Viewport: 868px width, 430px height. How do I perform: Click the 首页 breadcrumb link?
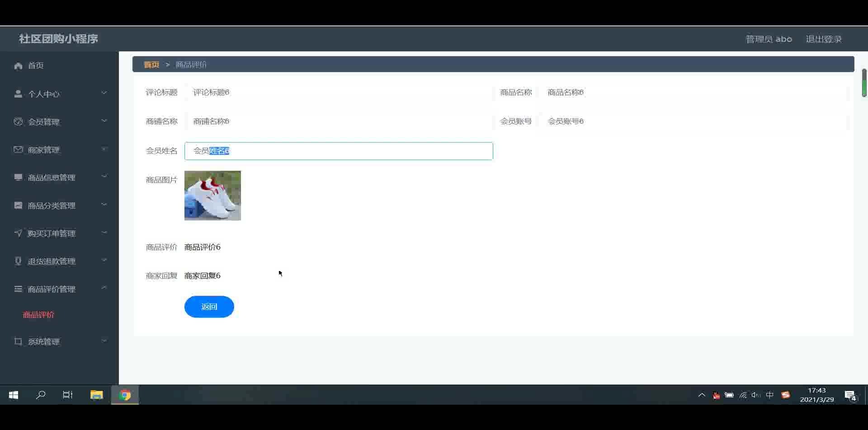[x=151, y=65]
